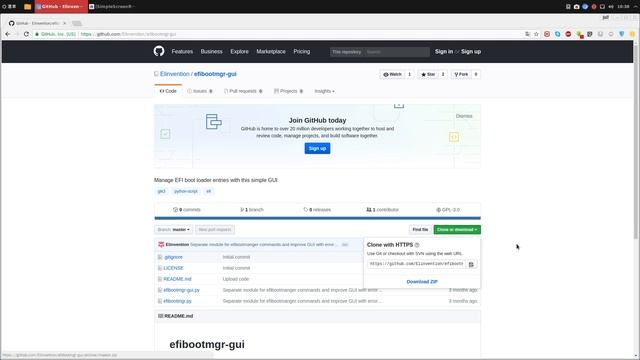Click the blue circular extension icon
Image resolution: width=640 pixels, height=360 pixels.
[558, 34]
